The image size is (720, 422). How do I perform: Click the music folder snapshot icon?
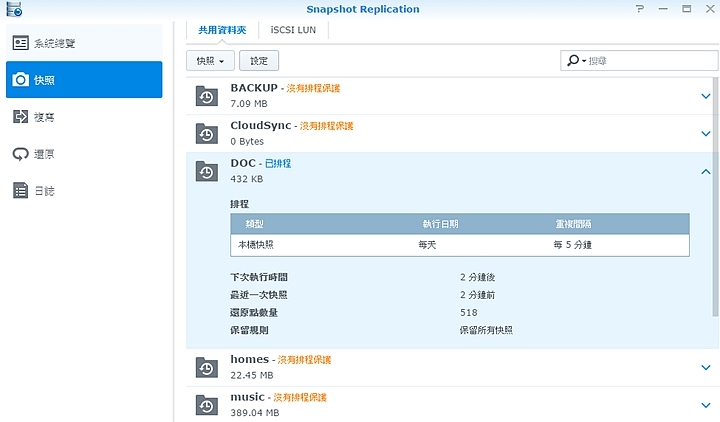206,404
